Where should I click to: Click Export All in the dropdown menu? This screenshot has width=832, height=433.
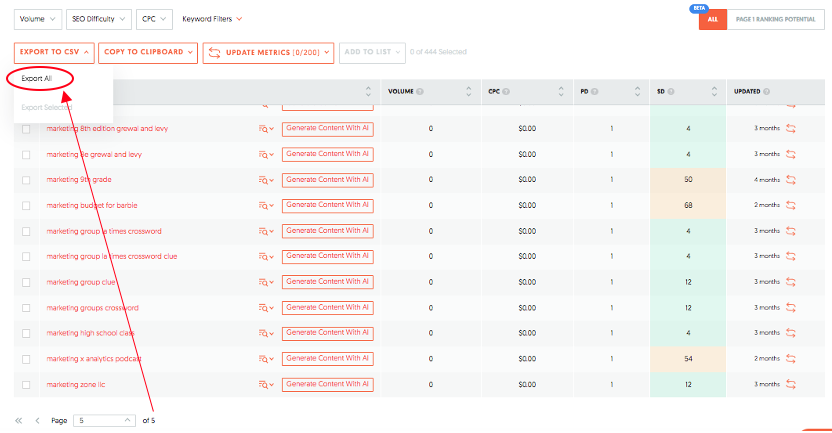click(37, 78)
